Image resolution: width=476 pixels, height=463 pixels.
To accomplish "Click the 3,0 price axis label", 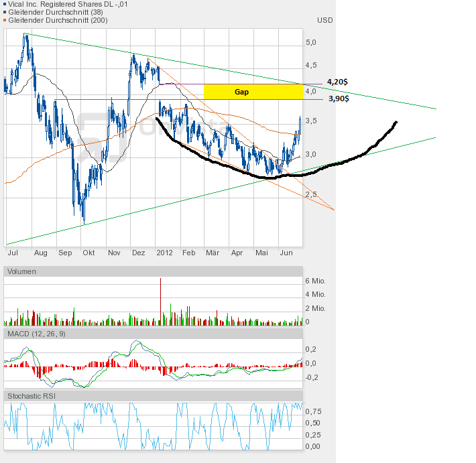I will [311, 154].
